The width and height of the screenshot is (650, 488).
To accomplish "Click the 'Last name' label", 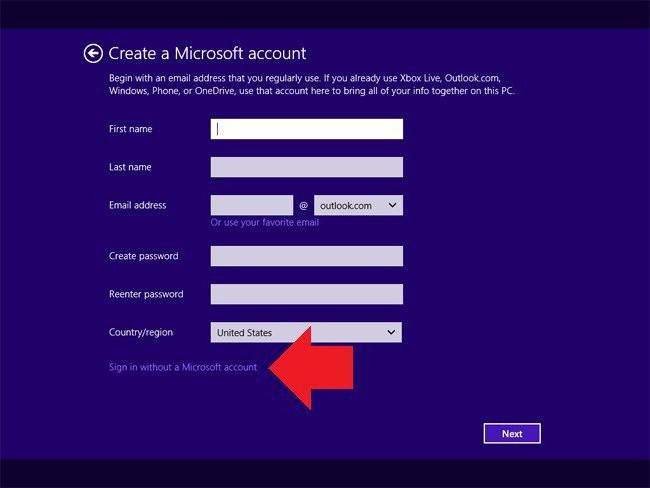I will (x=130, y=167).
